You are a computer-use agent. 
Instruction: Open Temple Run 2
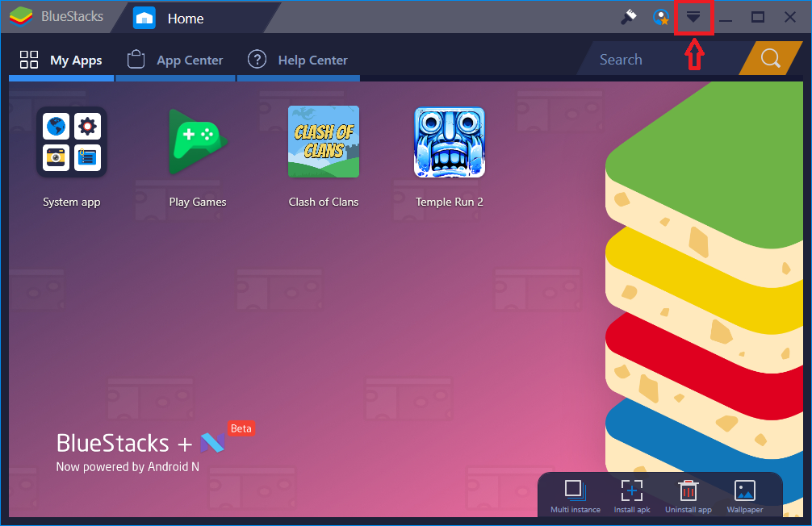click(x=449, y=142)
